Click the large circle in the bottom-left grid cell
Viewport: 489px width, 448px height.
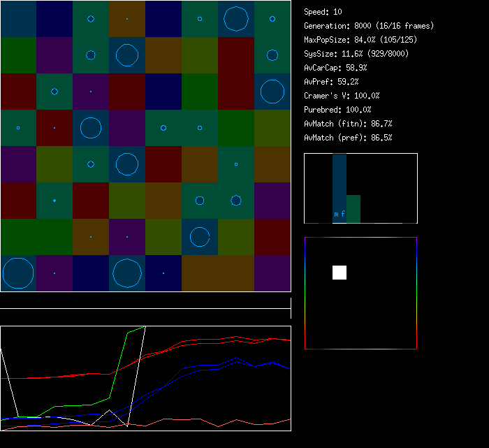(x=18, y=273)
